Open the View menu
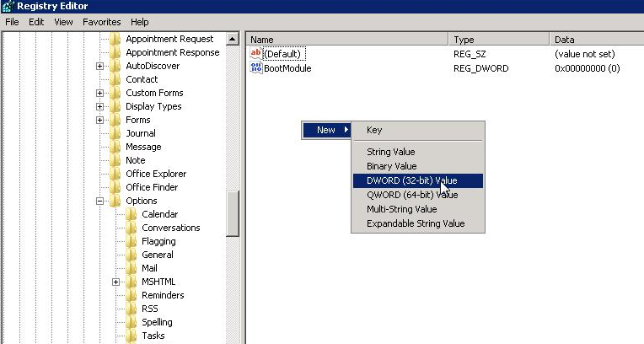The image size is (644, 344). (63, 22)
